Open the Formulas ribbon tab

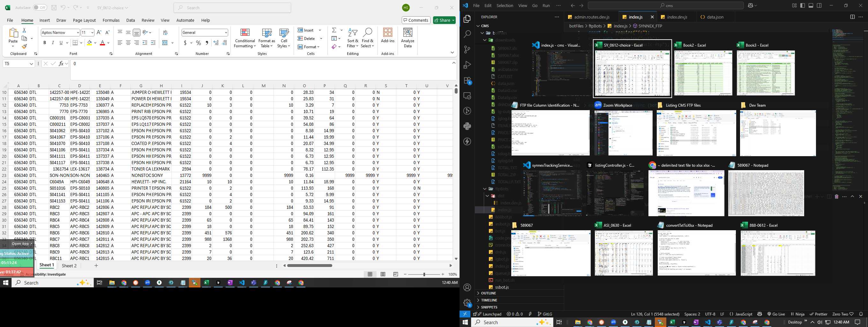111,20
